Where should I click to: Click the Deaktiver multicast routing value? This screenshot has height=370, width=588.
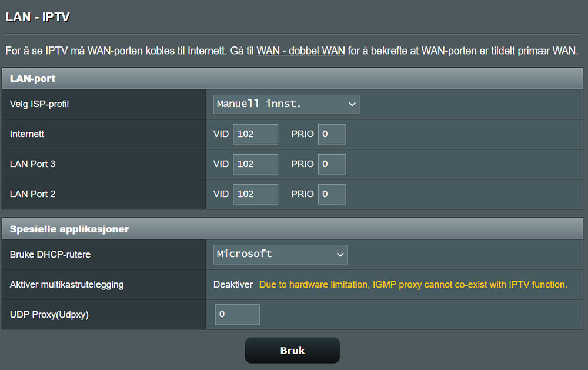pos(233,285)
